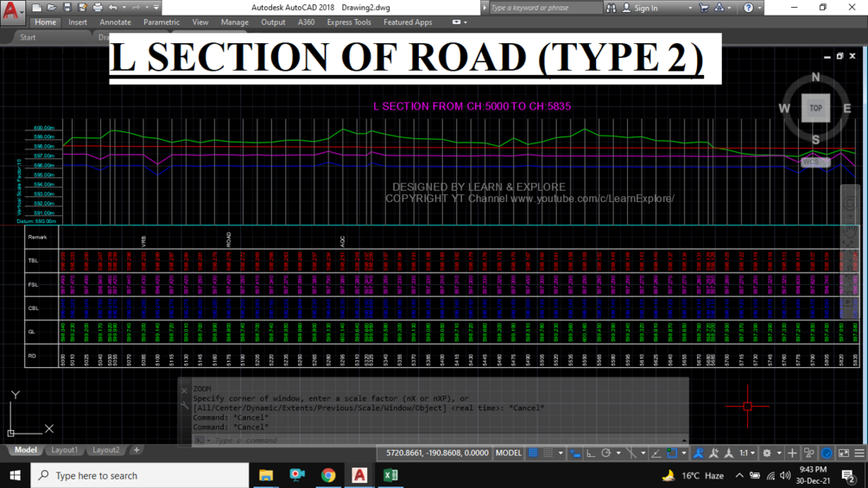Toggle isometric drafting in status bar
This screenshot has height=488, width=868.
pos(631,453)
